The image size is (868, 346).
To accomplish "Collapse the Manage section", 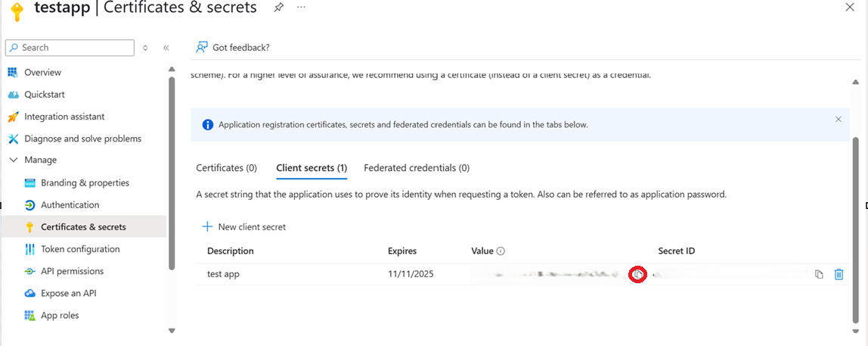I will (x=14, y=161).
